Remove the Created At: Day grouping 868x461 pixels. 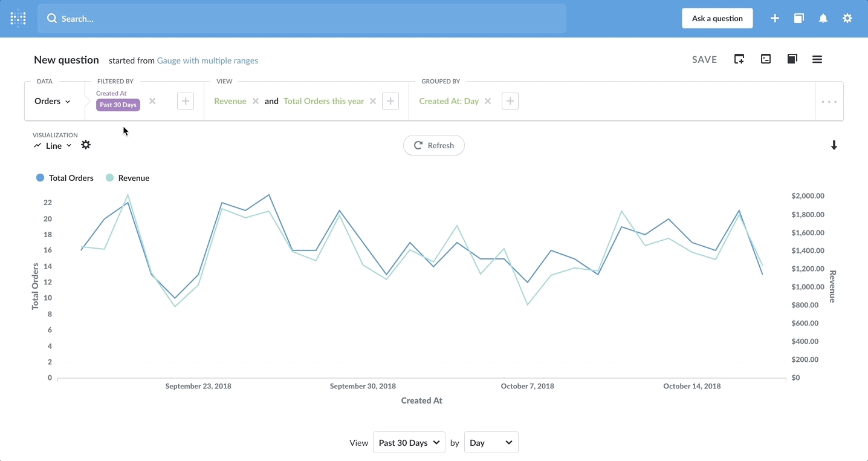(488, 101)
